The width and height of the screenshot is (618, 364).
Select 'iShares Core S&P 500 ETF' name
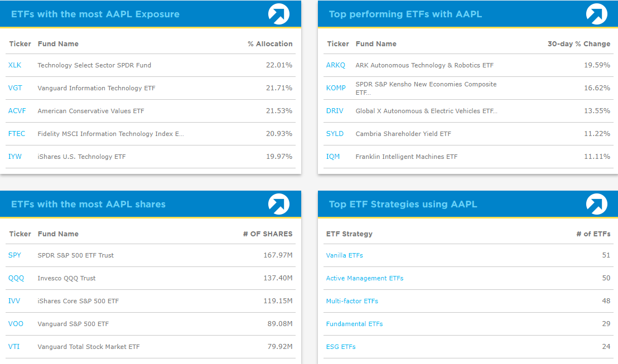[78, 301]
